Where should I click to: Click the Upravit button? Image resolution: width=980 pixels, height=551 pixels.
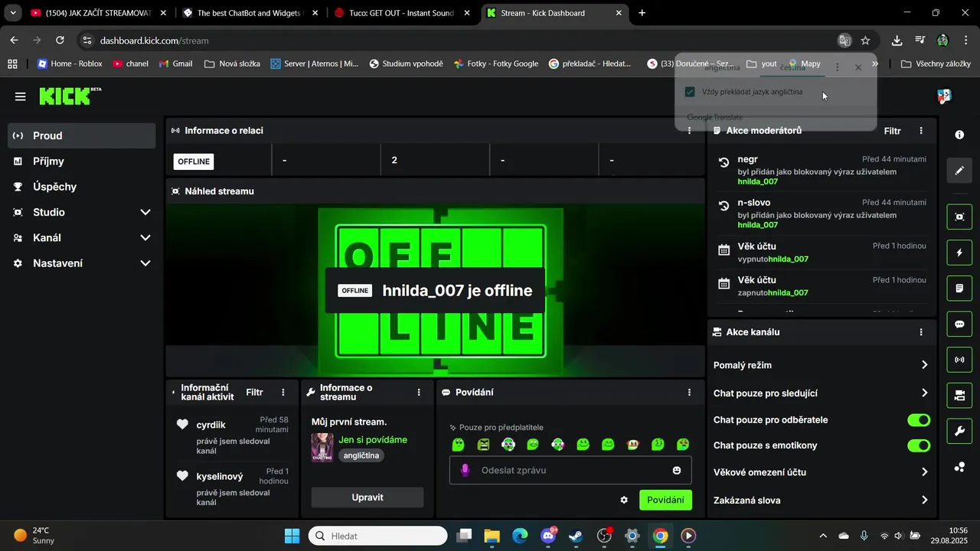pyautogui.click(x=367, y=497)
